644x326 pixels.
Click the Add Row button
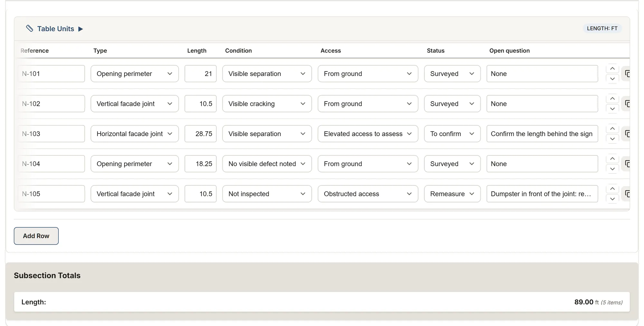pos(36,236)
